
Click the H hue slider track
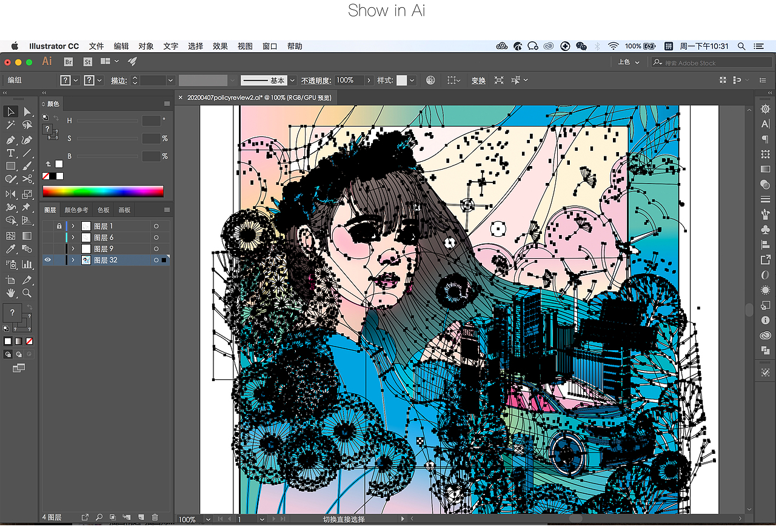coord(109,121)
